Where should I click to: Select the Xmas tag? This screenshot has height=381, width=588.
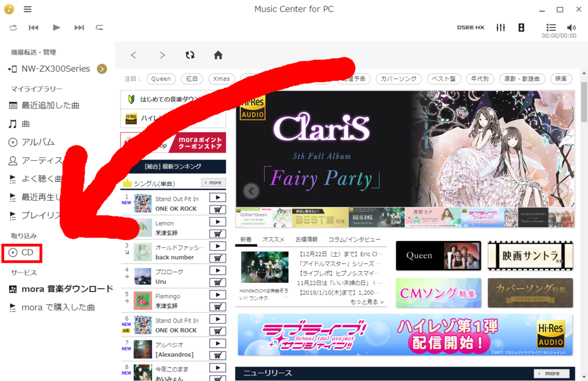(222, 79)
